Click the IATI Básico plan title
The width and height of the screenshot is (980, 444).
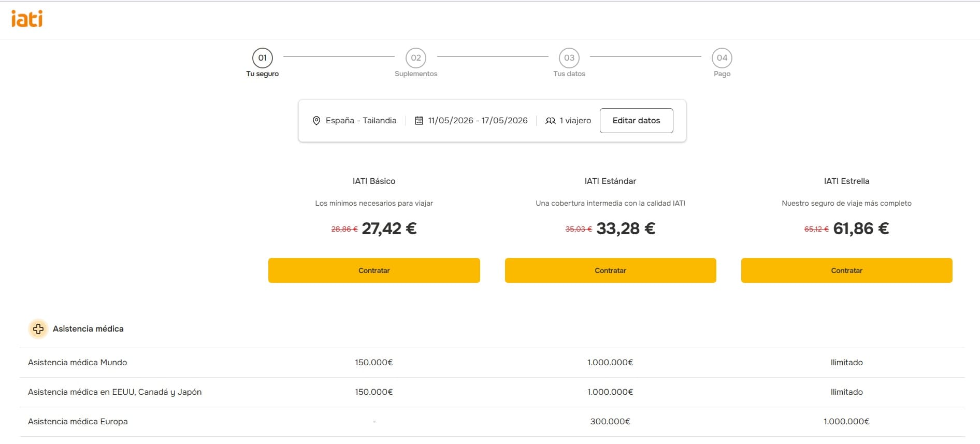[x=374, y=181]
